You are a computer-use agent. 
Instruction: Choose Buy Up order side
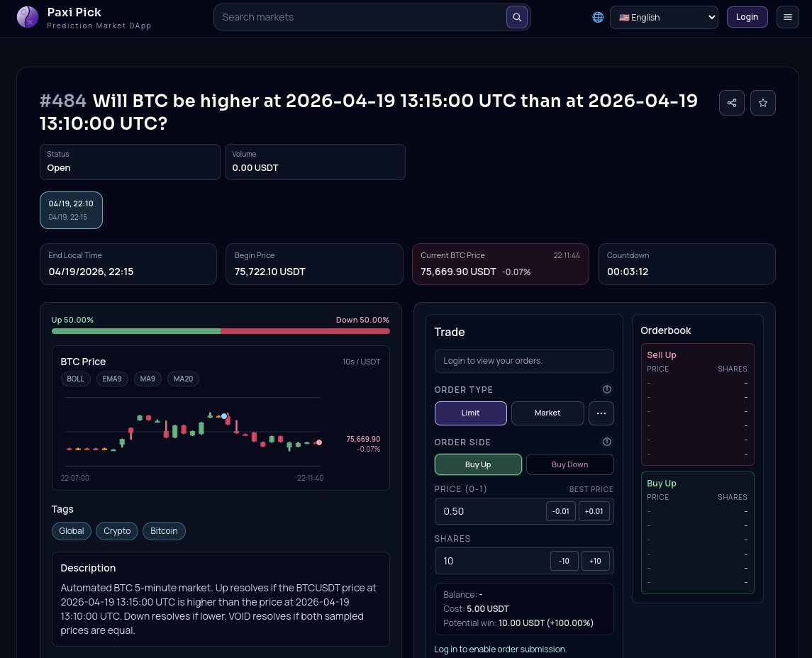tap(478, 464)
